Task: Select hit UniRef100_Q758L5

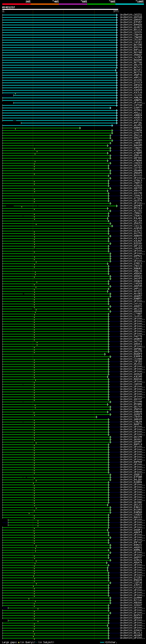Action: click(x=131, y=180)
